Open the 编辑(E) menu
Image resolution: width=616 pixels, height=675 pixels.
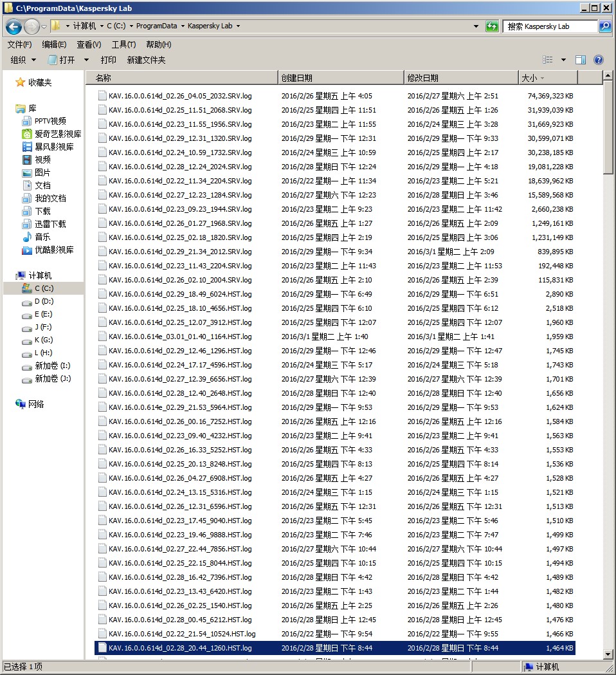54,44
